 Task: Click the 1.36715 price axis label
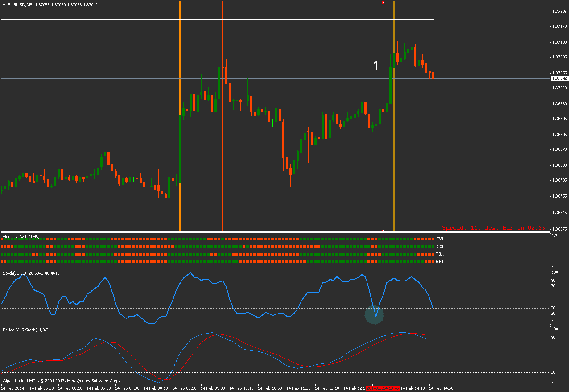[x=559, y=212]
